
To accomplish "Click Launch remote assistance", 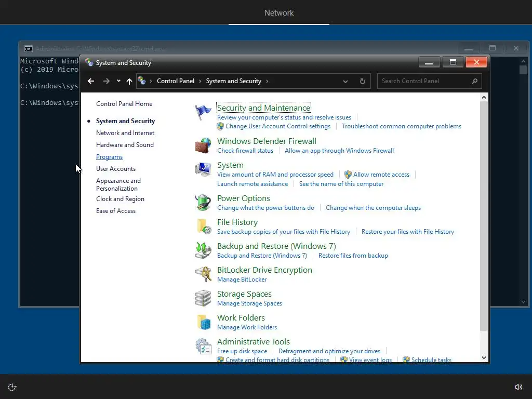I will [x=252, y=184].
